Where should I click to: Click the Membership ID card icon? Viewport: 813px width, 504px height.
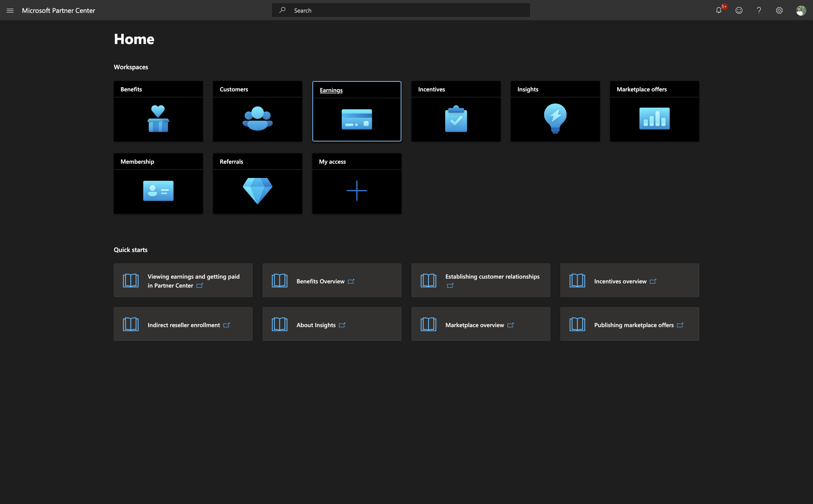pyautogui.click(x=158, y=191)
